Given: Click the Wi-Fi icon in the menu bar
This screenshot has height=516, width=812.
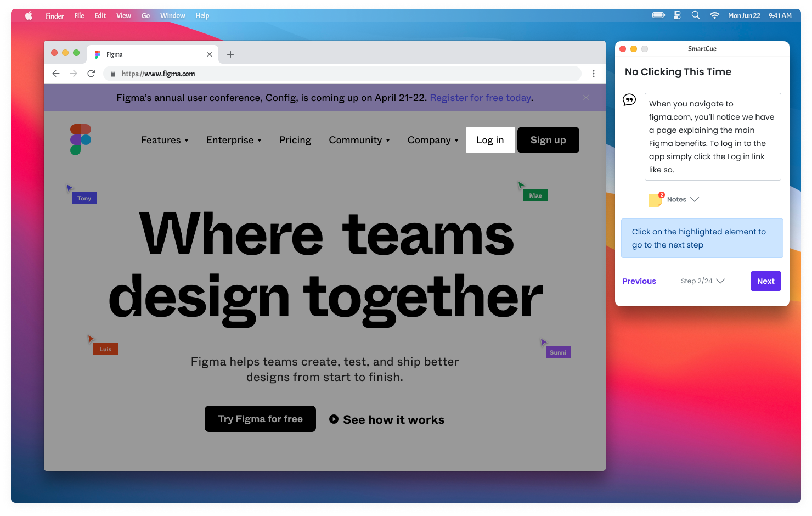Looking at the screenshot, I should tap(714, 15).
